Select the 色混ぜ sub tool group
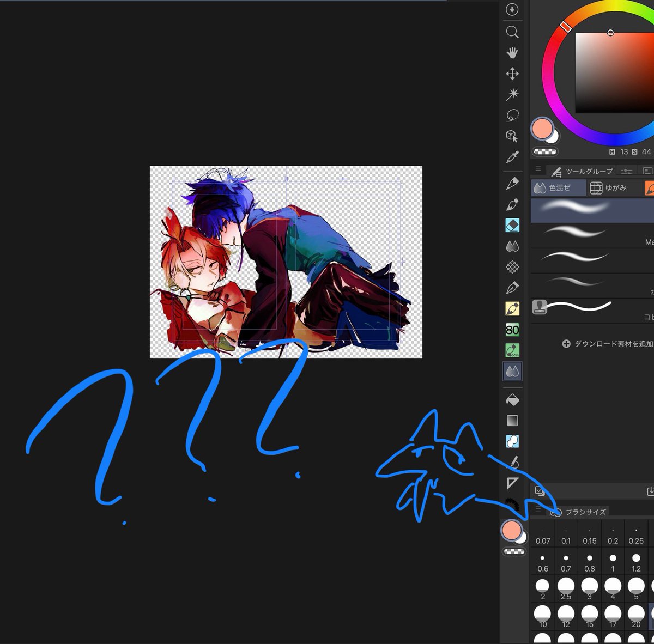 point(559,187)
